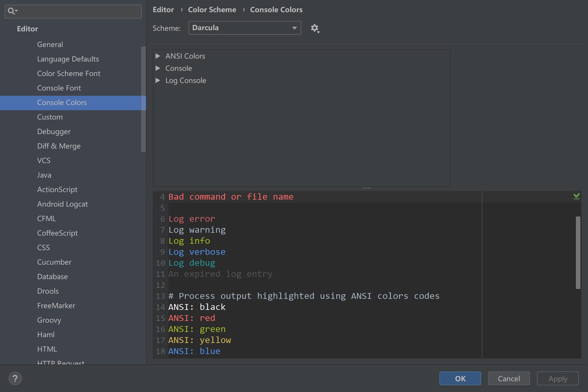Click the green inspection checkmark icon
This screenshot has height=392, width=588.
pos(576,196)
